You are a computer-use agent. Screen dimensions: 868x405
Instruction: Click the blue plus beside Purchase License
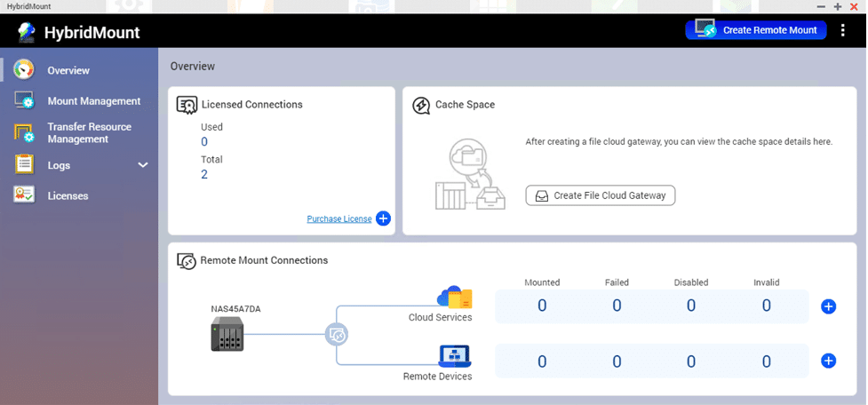click(383, 218)
